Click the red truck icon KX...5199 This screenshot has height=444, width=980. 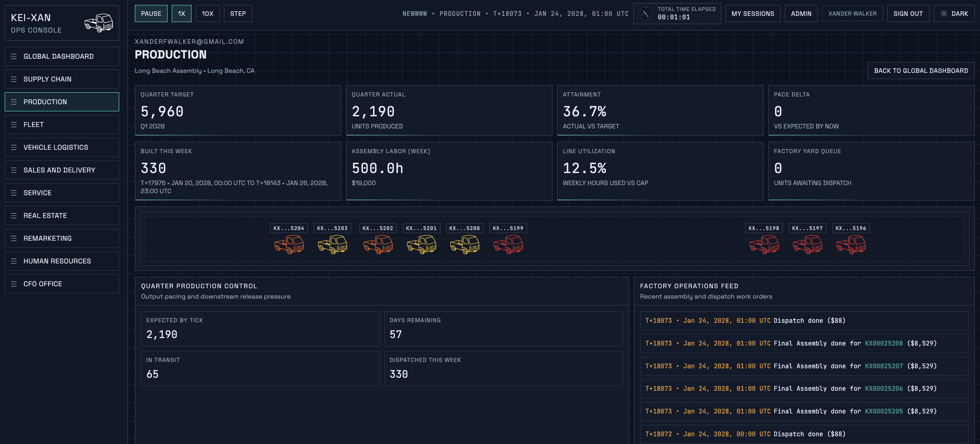508,244
